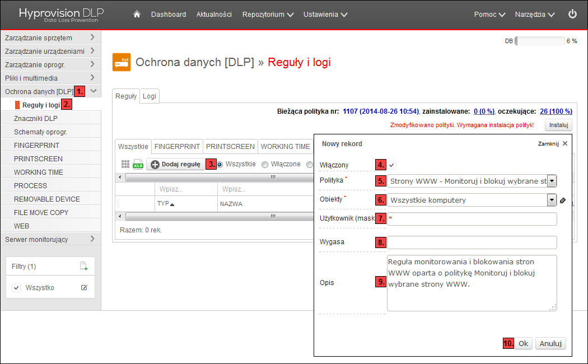The height and width of the screenshot is (364, 588).
Task: Open the oczekujące 26 (100 %) link
Action: (556, 111)
